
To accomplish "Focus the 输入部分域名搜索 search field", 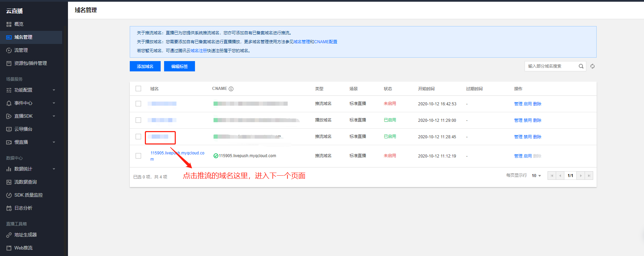I will pos(551,66).
